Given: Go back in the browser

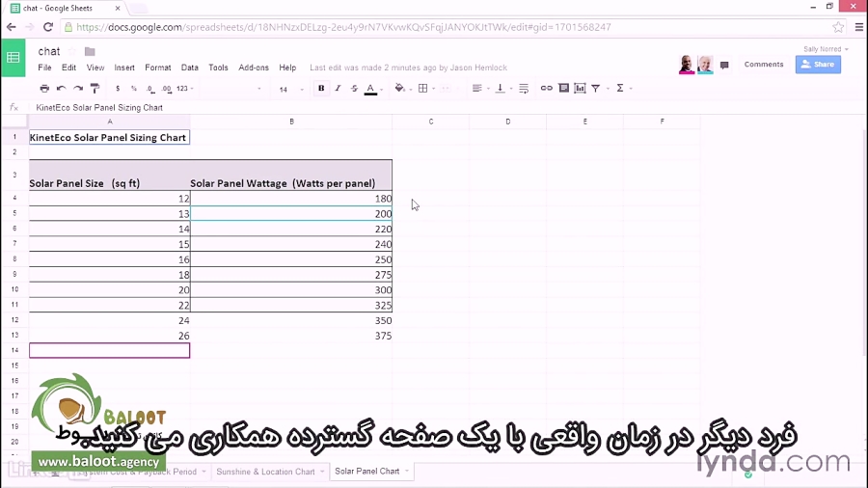Looking at the screenshot, I should [x=11, y=27].
